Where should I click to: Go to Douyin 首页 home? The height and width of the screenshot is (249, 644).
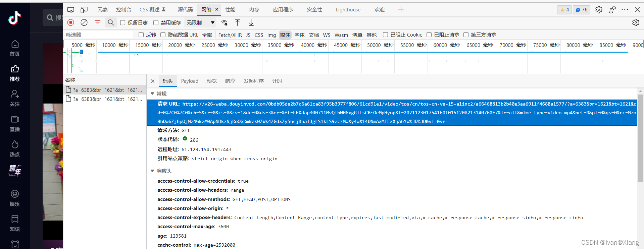click(x=15, y=48)
